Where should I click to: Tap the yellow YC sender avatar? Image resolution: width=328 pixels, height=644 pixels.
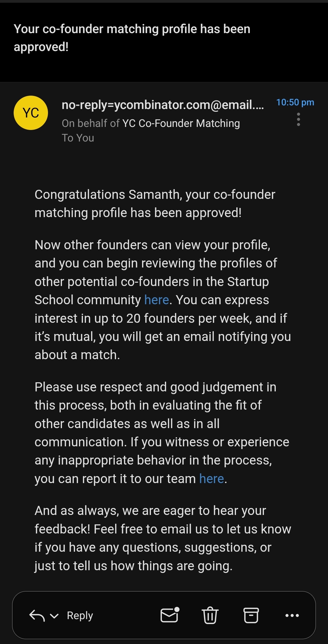pyautogui.click(x=31, y=113)
